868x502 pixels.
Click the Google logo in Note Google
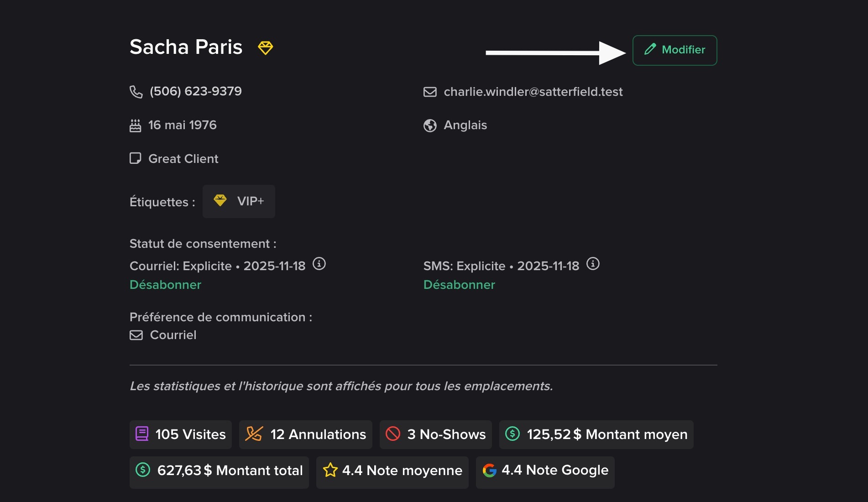[490, 470]
